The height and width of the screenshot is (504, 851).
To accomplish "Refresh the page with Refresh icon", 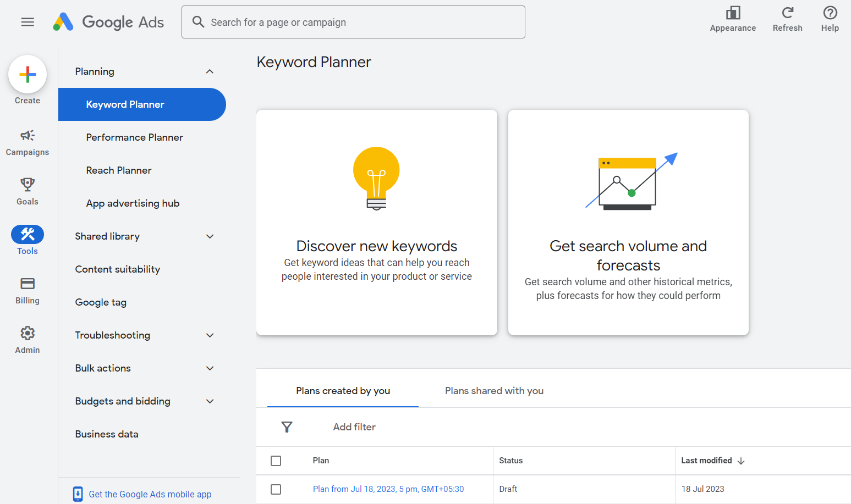I will [x=787, y=13].
